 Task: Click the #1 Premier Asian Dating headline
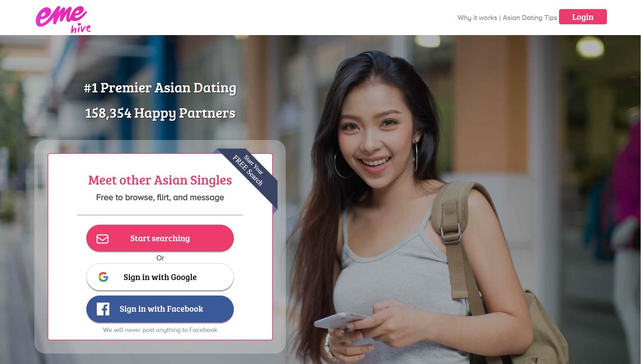coord(160,88)
